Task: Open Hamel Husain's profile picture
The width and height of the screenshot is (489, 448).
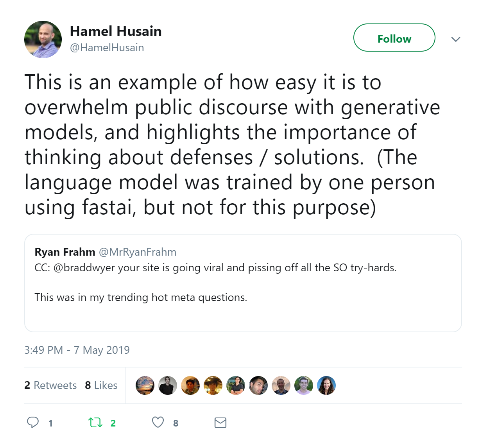Action: (x=43, y=39)
